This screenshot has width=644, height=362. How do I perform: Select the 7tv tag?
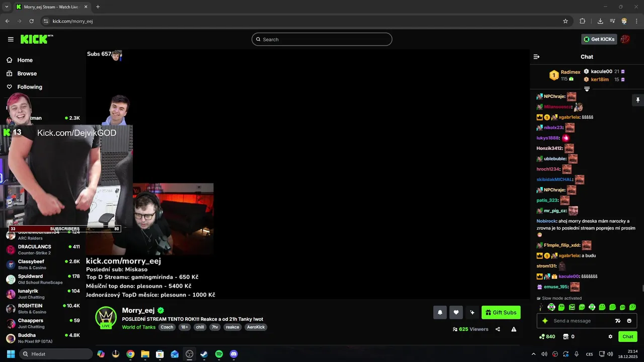[215, 327]
